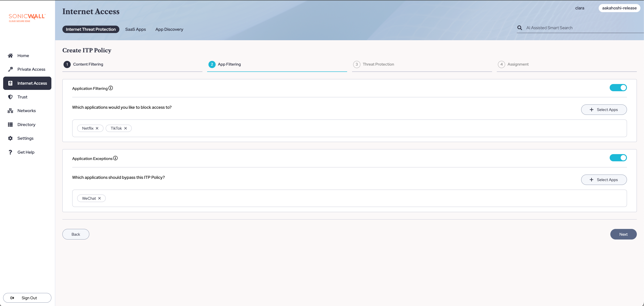Open the aakahoshi-release tenant selector
Viewport: 644px width, 306px height.
619,8
